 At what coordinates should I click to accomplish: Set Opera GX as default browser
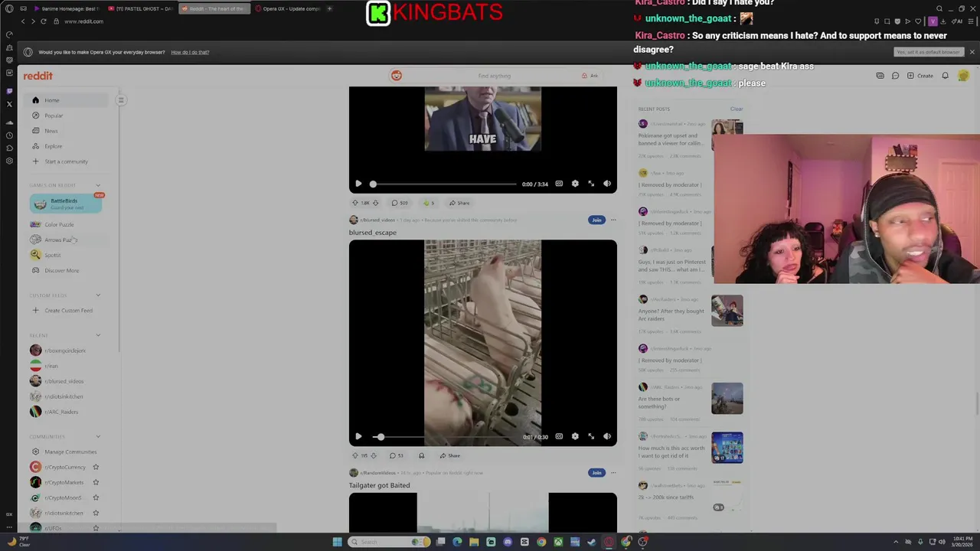[928, 52]
